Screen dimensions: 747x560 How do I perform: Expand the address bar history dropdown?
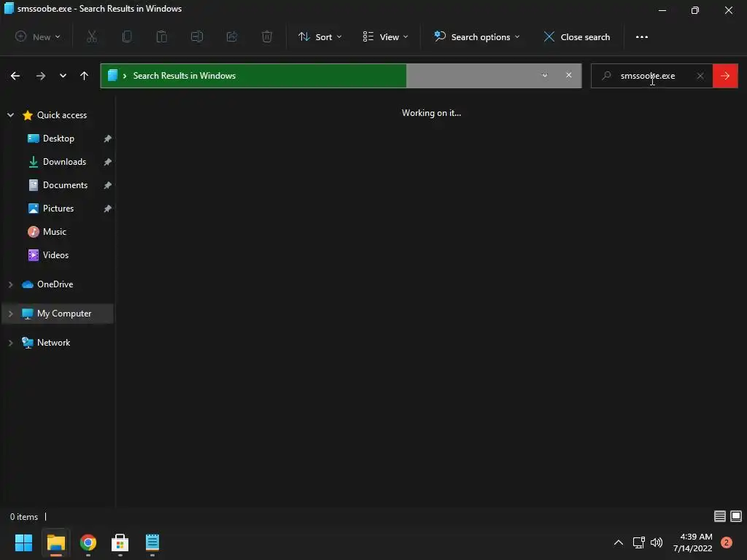click(544, 75)
